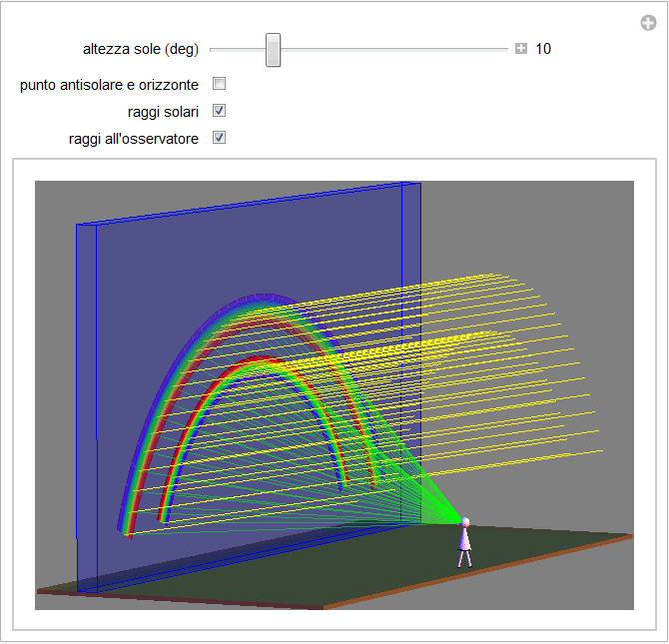Click the altezza sole slider handle

273,50
